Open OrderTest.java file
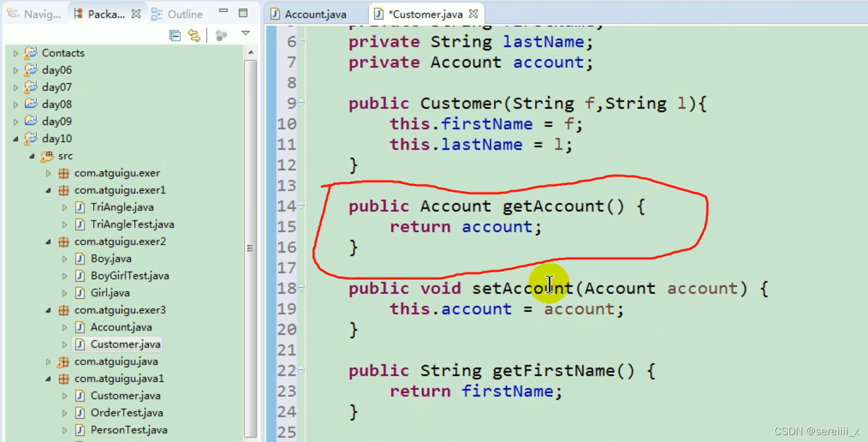This screenshot has height=442, width=868. pyautogui.click(x=127, y=413)
